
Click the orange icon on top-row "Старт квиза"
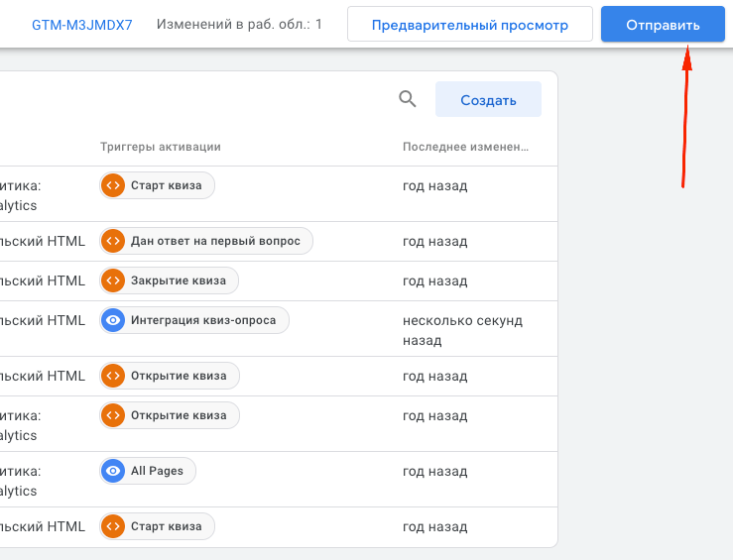pyautogui.click(x=113, y=185)
